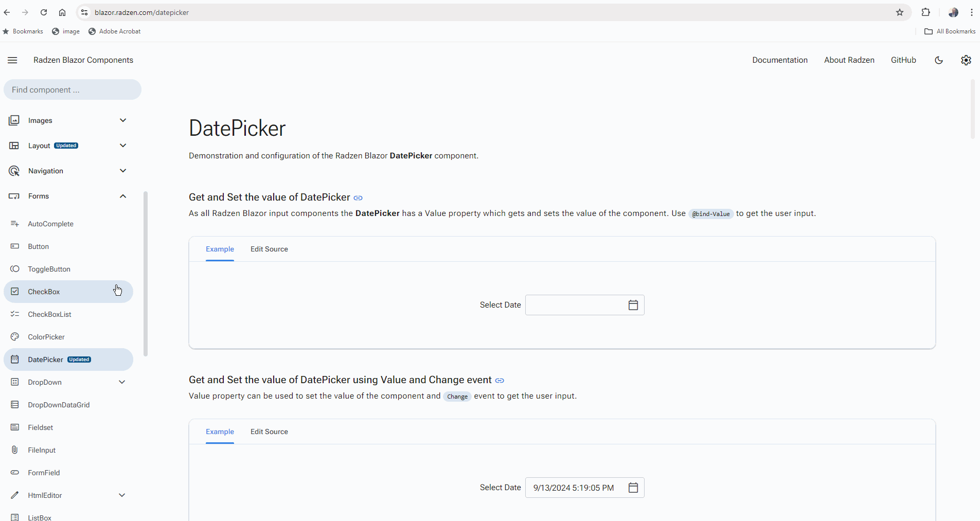Screen dimensions: 980x521
Task: Click the HtmlEditor pencil icon
Action: [x=15, y=495]
